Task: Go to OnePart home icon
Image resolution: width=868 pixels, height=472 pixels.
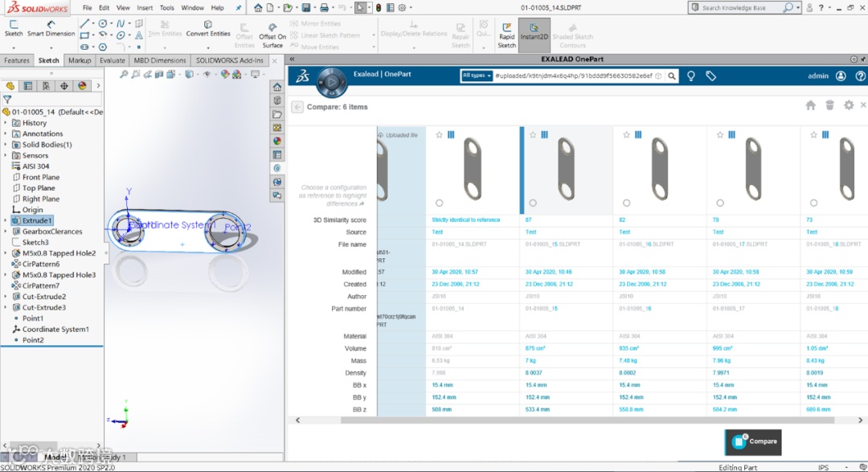Action: (810, 105)
